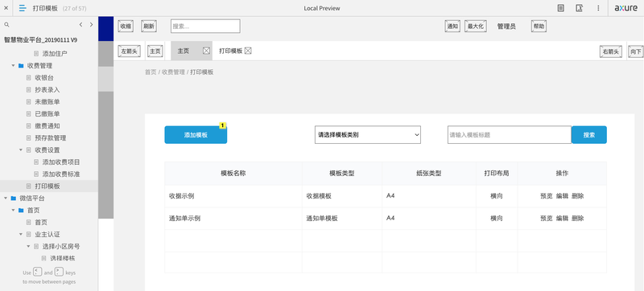Image resolution: width=644 pixels, height=291 pixels.
Task: Click the 通知 notification placeholder
Action: [452, 27]
